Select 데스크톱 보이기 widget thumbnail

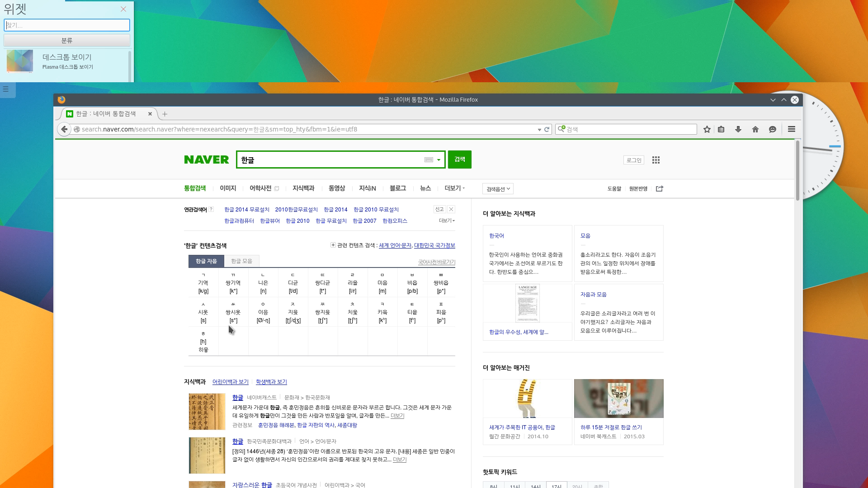click(x=20, y=61)
